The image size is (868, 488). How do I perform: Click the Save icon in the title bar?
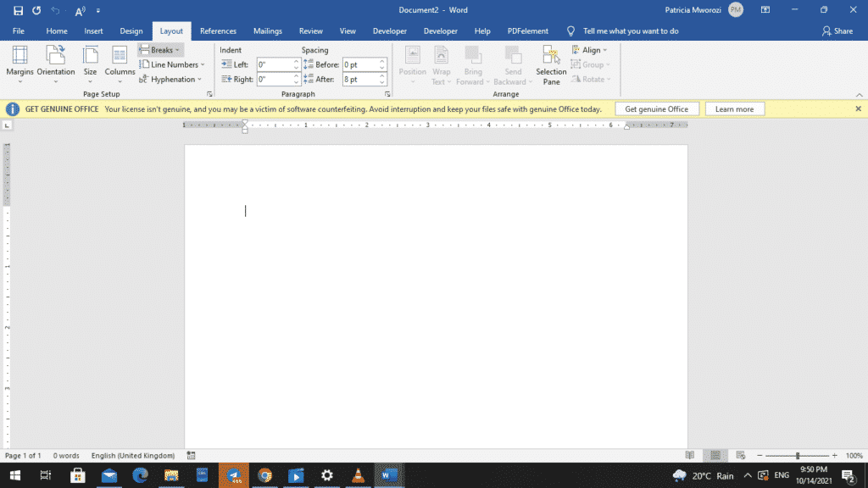(x=18, y=10)
